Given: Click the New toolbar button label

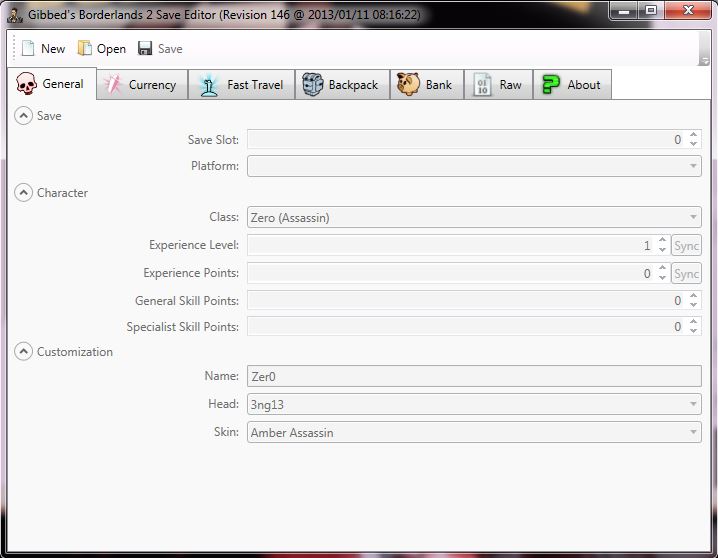Looking at the screenshot, I should tap(53, 49).
